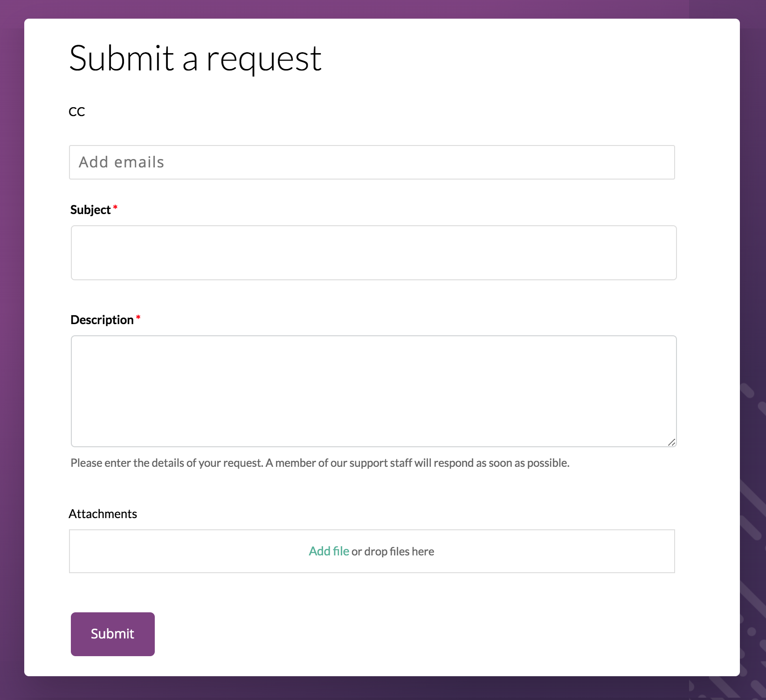Click the red asterisk beside Description
Screen dimensions: 766x700
point(138,318)
